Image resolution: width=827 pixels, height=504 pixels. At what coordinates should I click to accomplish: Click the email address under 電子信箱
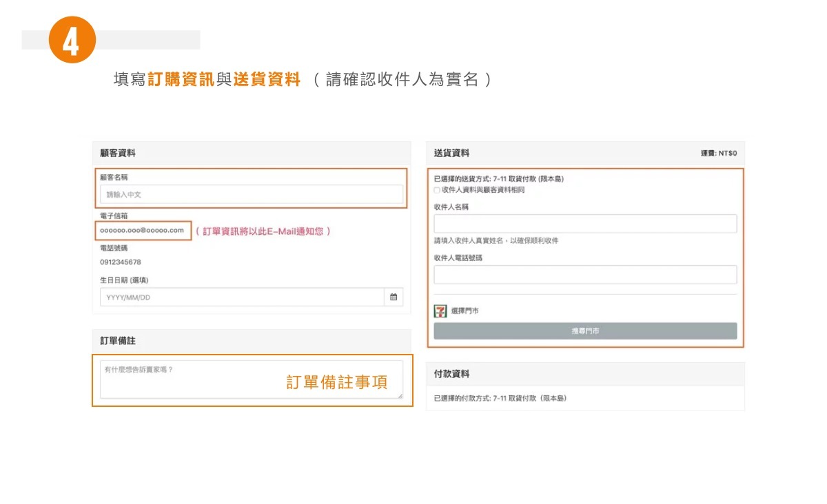pyautogui.click(x=142, y=231)
